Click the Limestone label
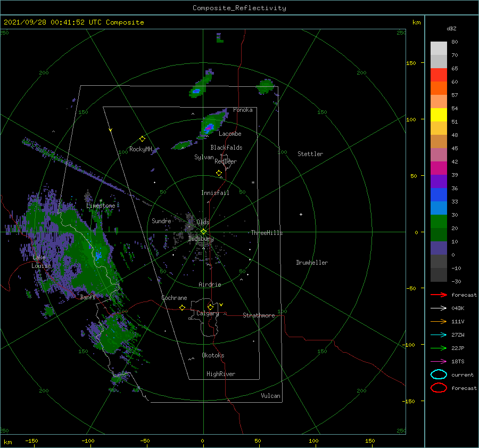The height and width of the screenshot is (448, 479). click(x=101, y=206)
